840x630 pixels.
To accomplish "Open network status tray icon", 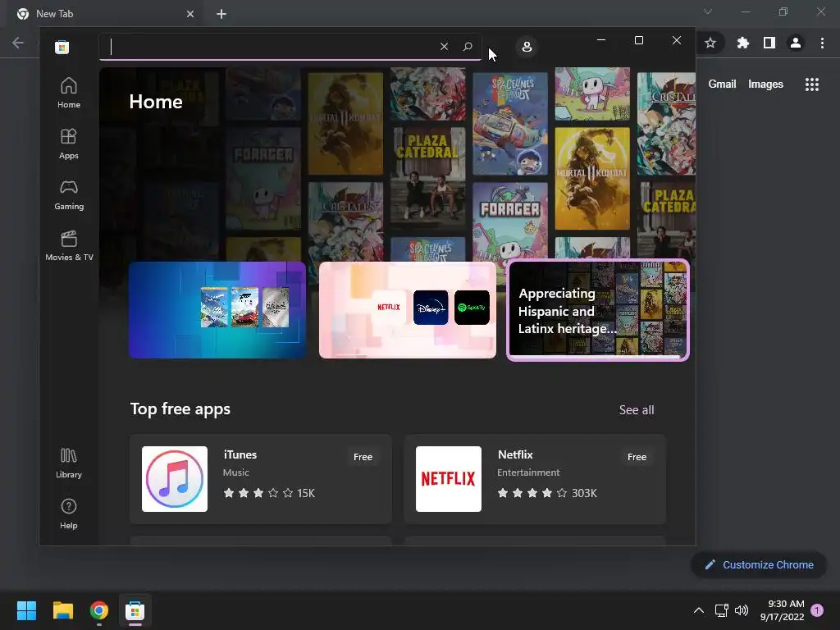I will click(x=722, y=610).
